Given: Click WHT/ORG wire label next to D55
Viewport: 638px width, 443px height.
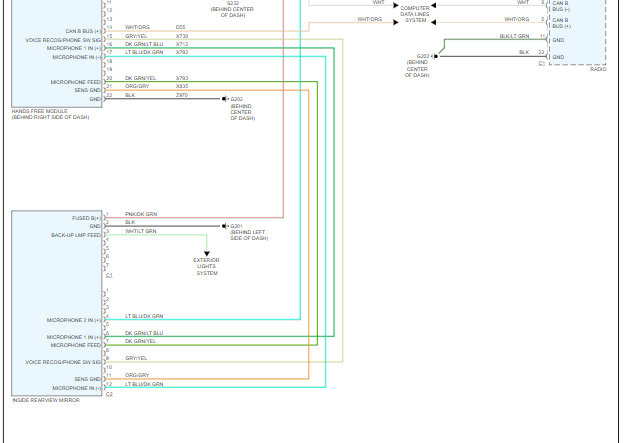Looking at the screenshot, I should 137,27.
